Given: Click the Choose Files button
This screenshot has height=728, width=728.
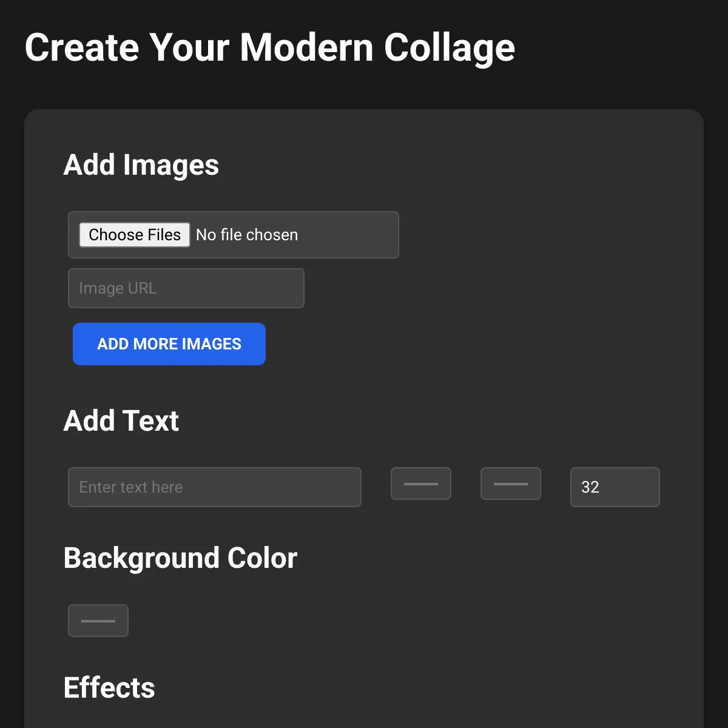Looking at the screenshot, I should point(135,235).
